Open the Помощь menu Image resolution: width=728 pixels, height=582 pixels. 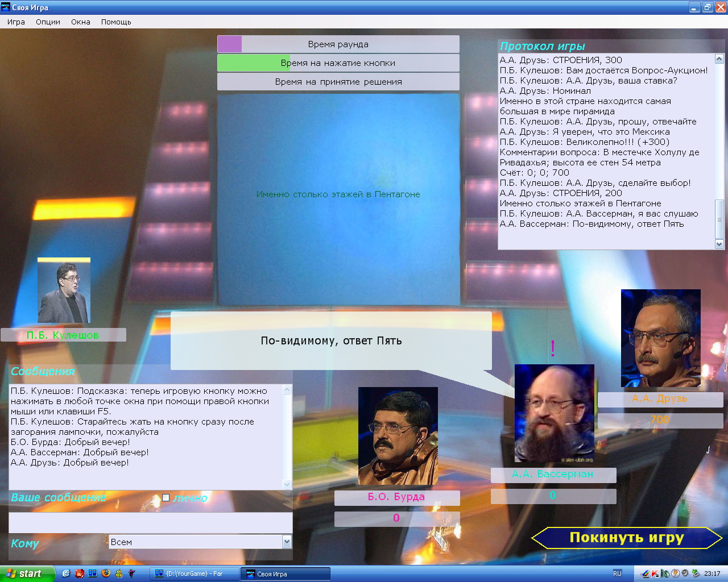coord(116,22)
